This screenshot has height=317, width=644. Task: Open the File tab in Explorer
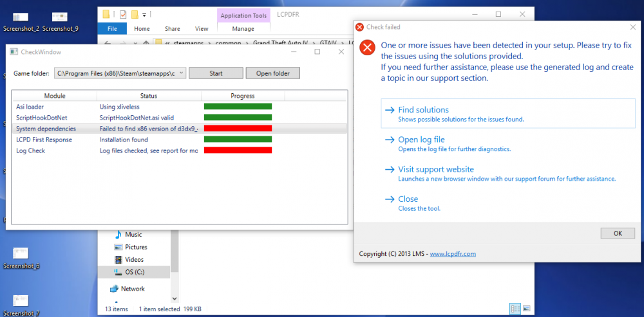point(112,29)
